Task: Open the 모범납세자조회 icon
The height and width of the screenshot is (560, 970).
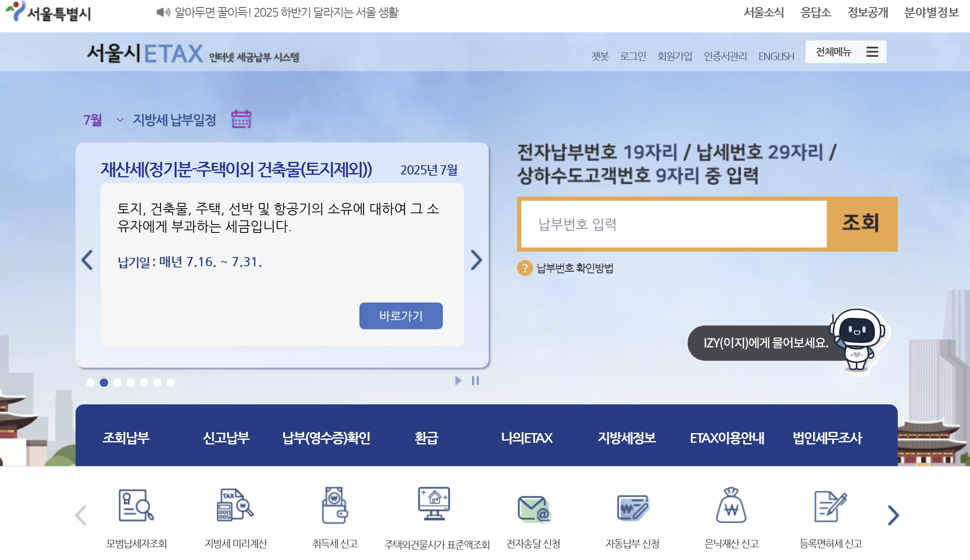Action: tap(136, 505)
